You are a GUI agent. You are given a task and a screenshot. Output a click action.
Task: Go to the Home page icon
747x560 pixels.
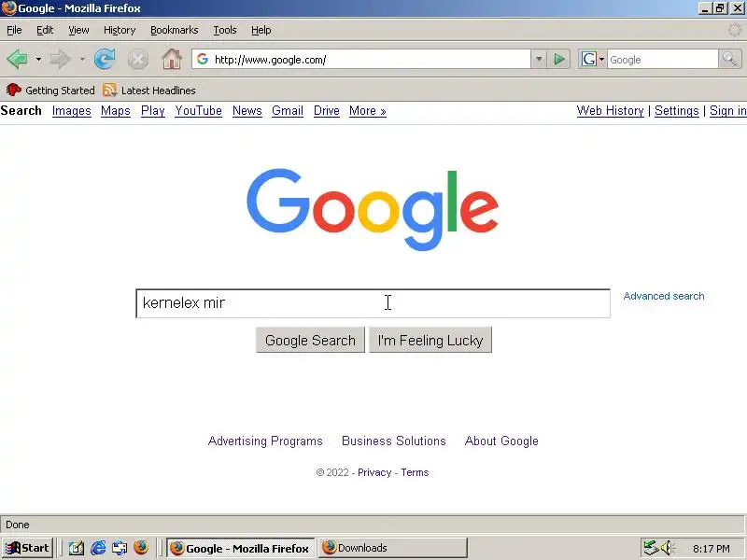[172, 60]
